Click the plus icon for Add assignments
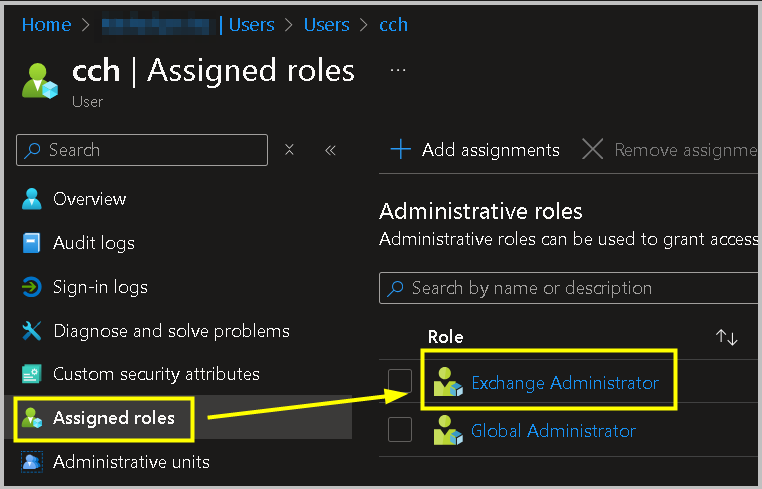 click(400, 149)
